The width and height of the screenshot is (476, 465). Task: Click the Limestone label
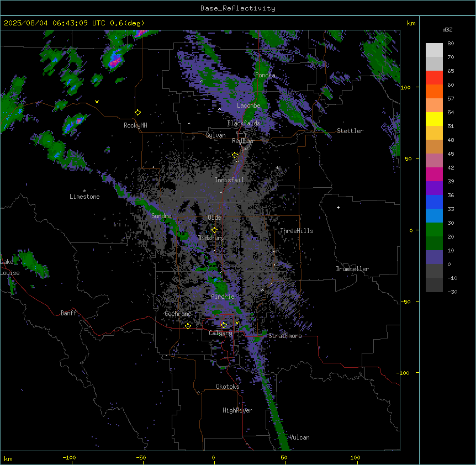84,197
